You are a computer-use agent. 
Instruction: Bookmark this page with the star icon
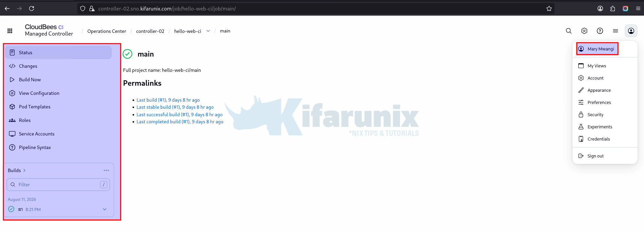[549, 8]
